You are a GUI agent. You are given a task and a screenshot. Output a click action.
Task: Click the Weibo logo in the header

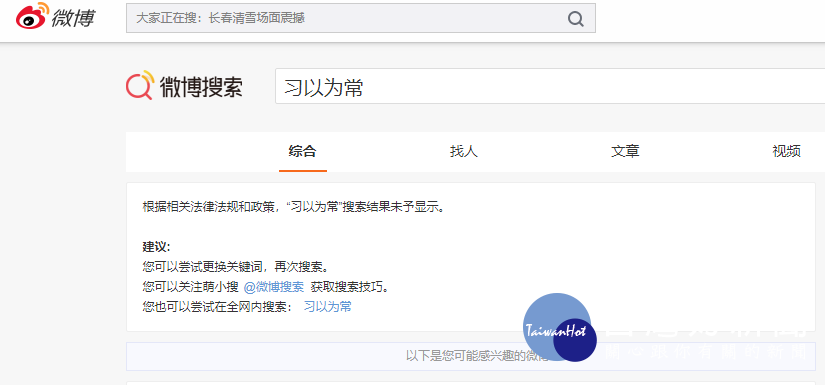click(55, 17)
